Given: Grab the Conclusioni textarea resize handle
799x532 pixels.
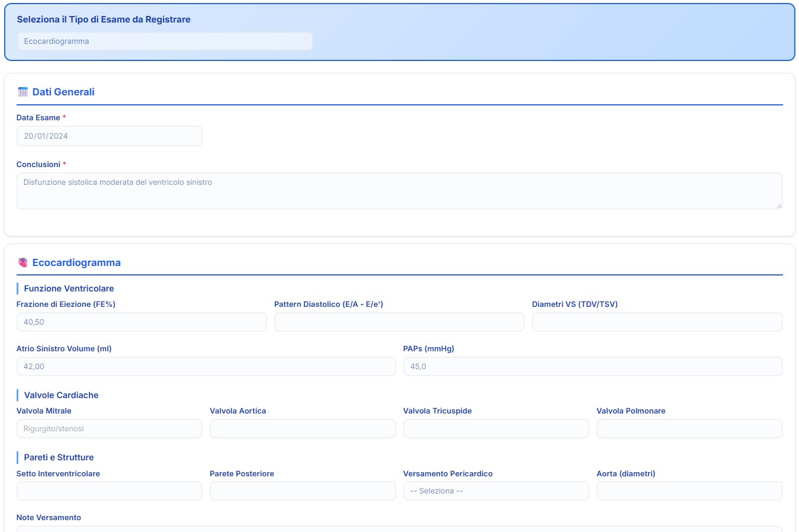Looking at the screenshot, I should (778, 206).
